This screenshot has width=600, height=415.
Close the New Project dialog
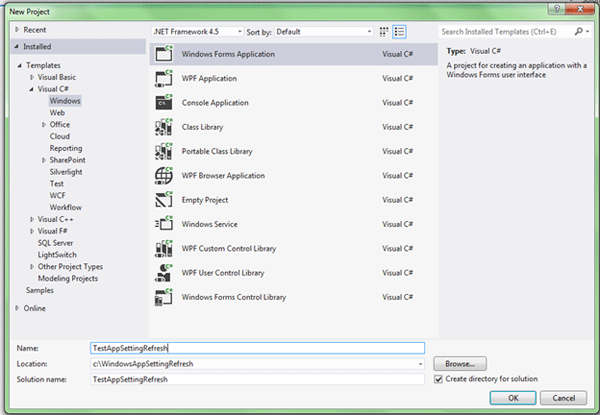(580, 8)
